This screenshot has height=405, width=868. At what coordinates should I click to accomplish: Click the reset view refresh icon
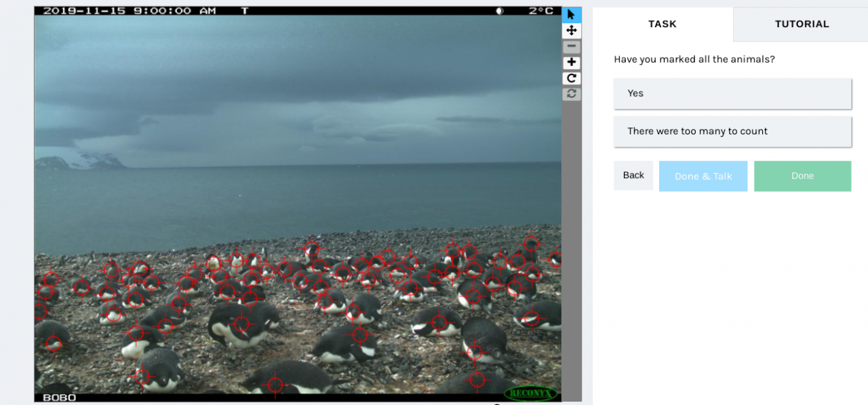coord(571,94)
